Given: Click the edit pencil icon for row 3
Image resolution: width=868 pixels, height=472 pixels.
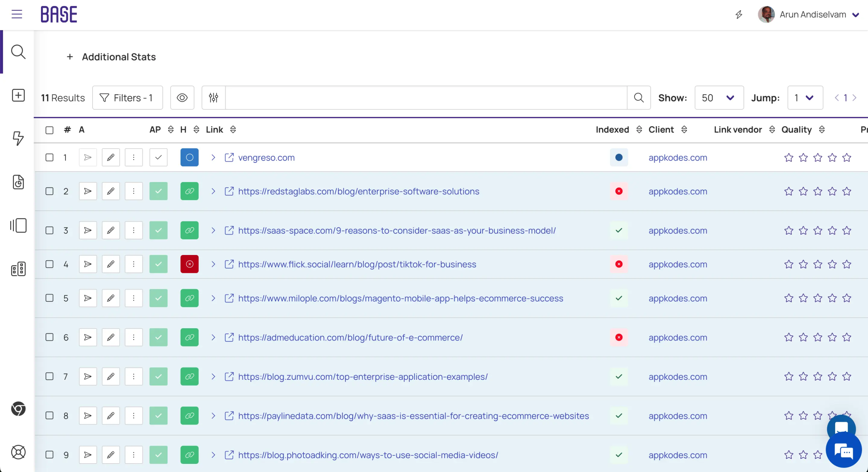Looking at the screenshot, I should coord(111,231).
